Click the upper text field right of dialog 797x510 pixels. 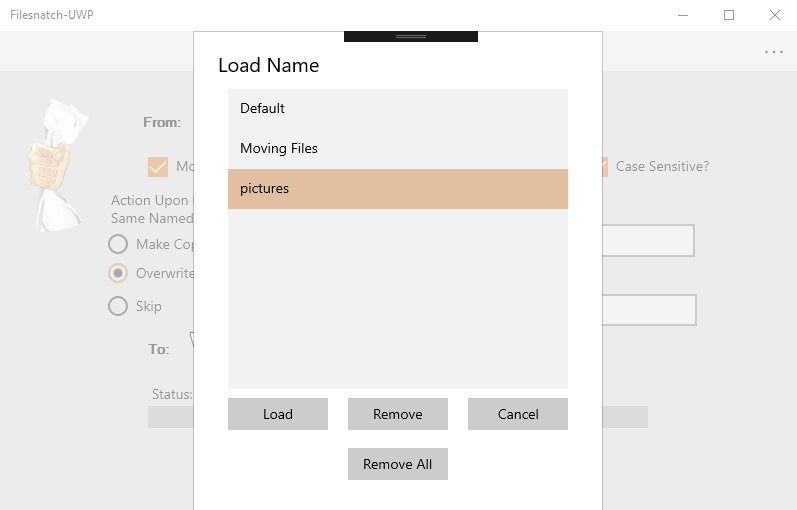click(x=648, y=241)
